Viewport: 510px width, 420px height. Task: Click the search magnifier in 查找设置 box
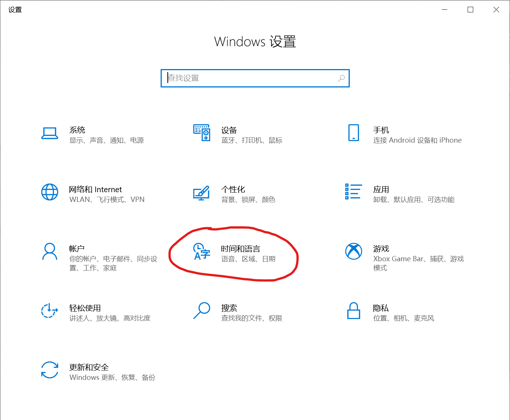coord(341,78)
